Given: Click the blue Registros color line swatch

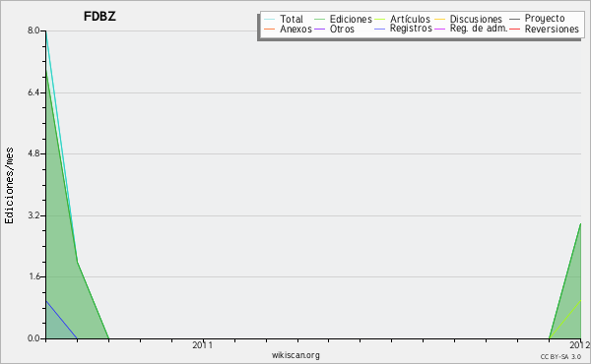Looking at the screenshot, I should point(379,29).
